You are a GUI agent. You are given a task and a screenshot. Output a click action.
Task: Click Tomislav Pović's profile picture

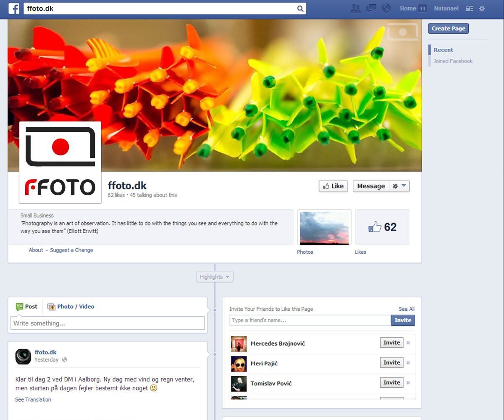pos(239,384)
